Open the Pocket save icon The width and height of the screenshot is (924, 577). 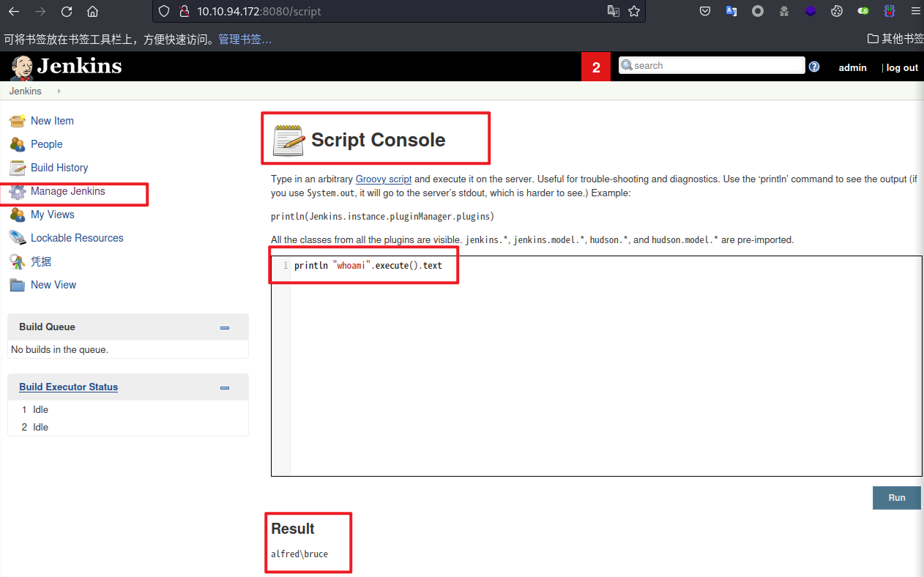click(705, 11)
